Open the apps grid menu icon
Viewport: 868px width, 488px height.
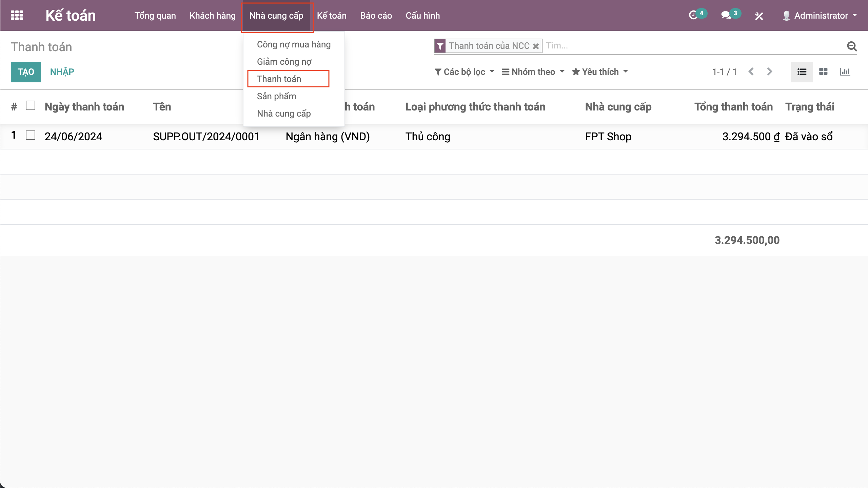pos(17,16)
